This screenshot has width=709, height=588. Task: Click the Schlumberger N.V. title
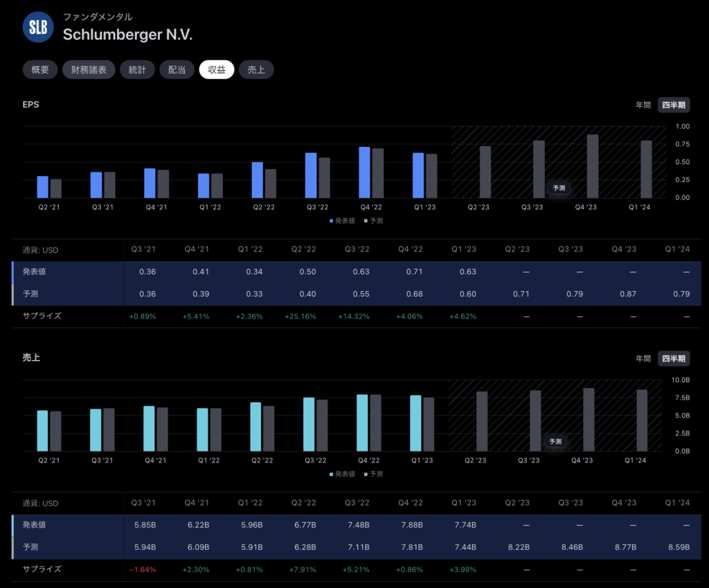click(x=127, y=35)
